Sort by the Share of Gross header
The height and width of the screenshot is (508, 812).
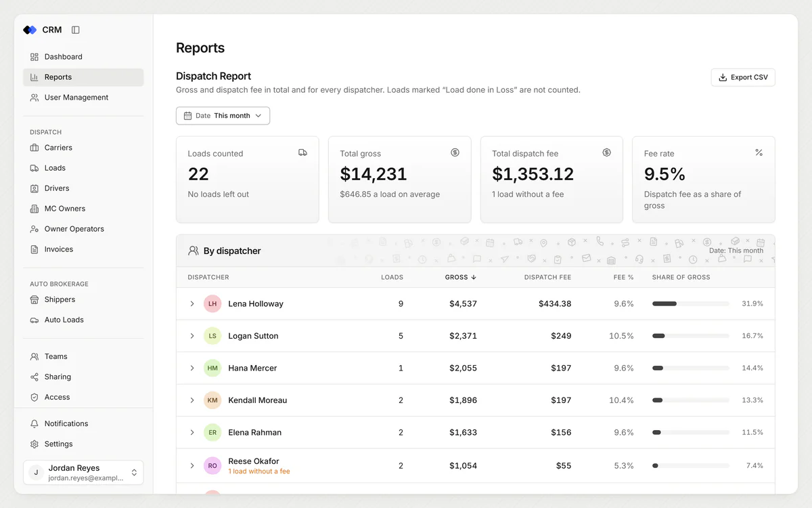tap(681, 277)
